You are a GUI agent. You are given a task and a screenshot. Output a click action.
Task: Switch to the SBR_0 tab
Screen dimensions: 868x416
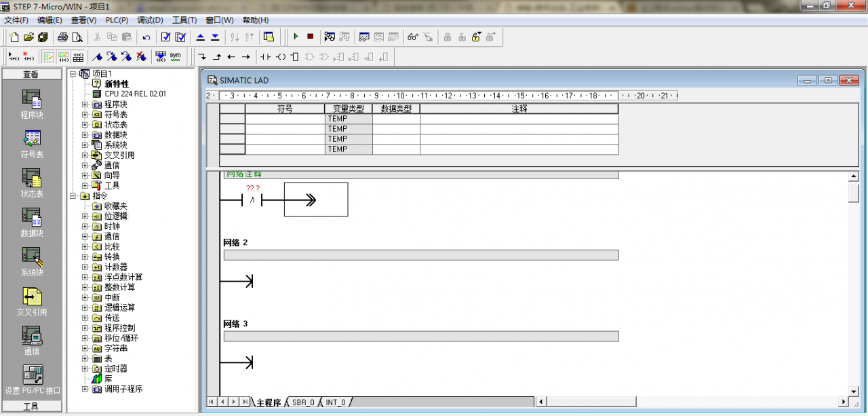[303, 402]
